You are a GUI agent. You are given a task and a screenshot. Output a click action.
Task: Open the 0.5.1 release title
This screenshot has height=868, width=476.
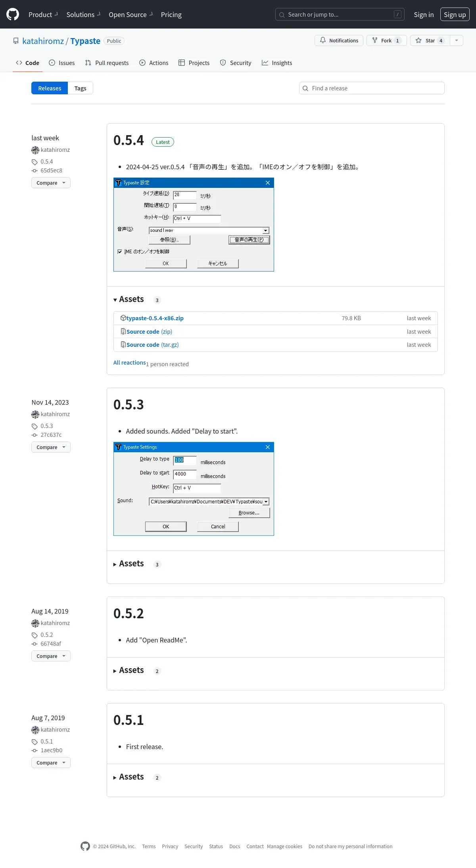click(129, 720)
